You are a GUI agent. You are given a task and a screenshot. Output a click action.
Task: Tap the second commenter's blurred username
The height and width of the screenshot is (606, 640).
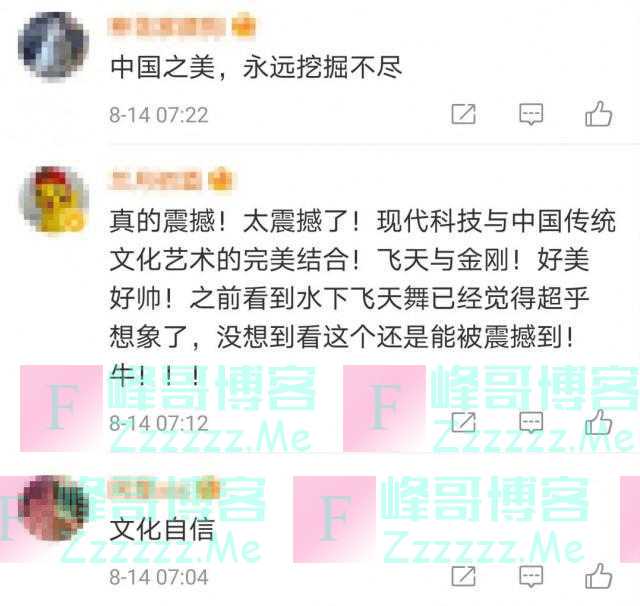[x=156, y=180]
